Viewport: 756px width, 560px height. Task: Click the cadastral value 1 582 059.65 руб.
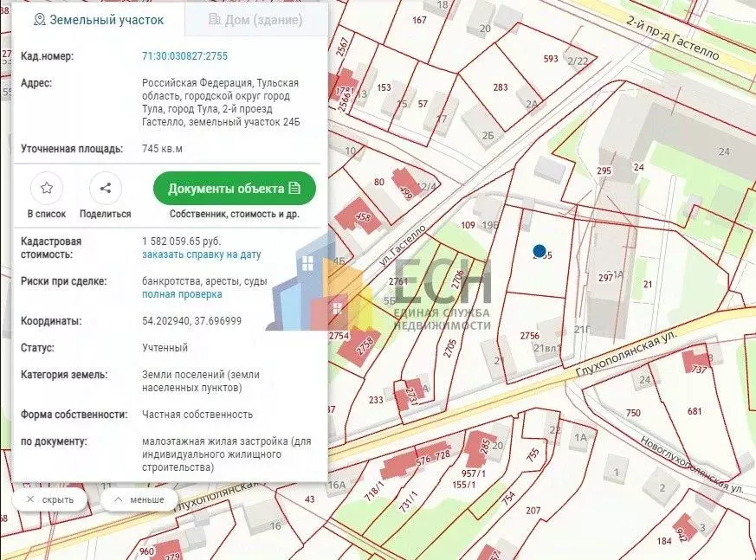coord(181,241)
